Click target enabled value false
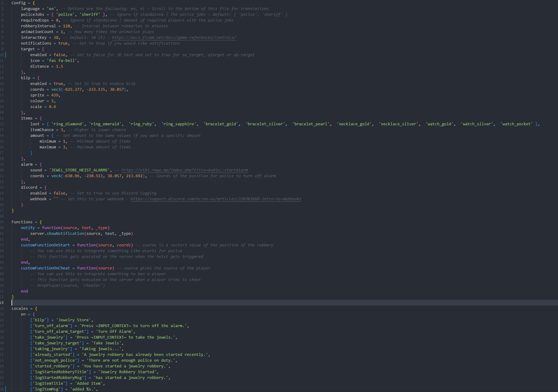558x392 pixels. pos(60,55)
